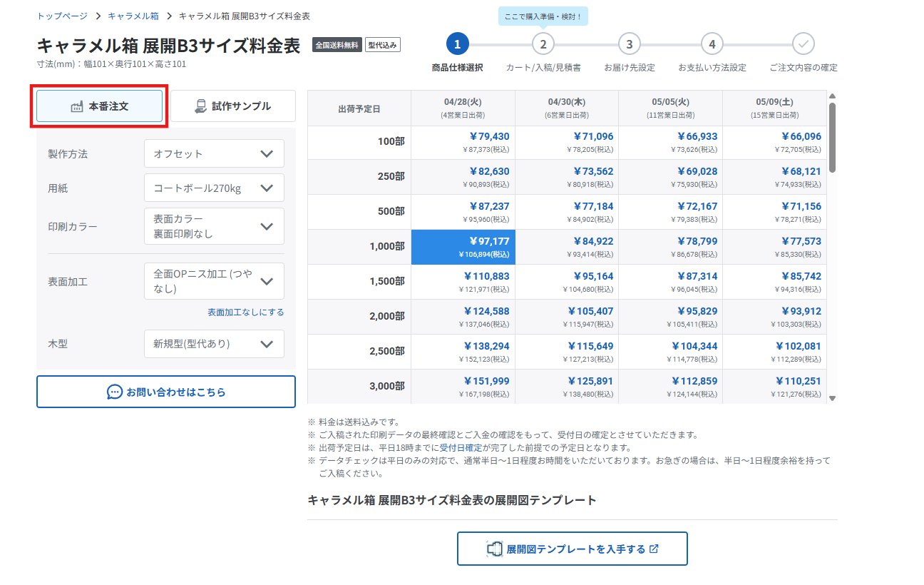Go to キャラメル箱 breadcrumb link
The height and width of the screenshot is (585, 924).
click(x=133, y=16)
